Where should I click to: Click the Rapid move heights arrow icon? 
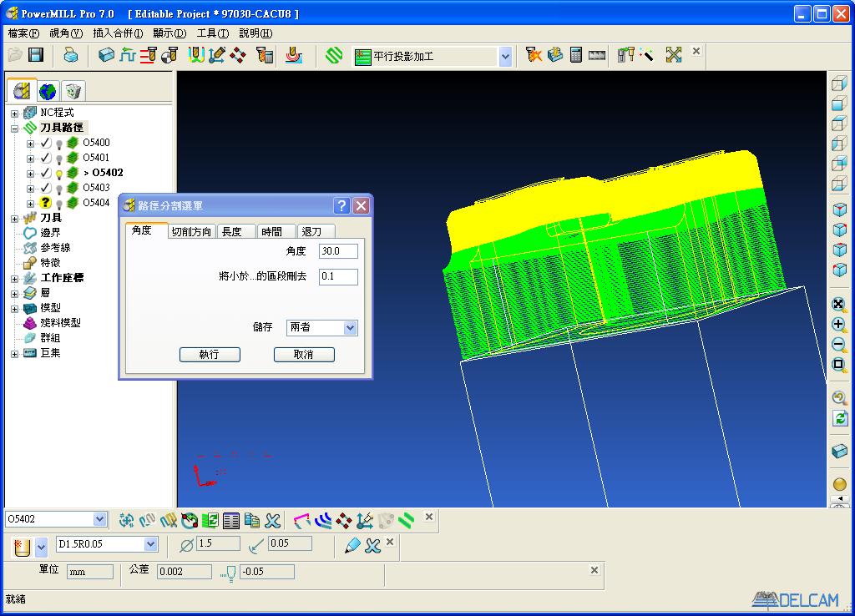128,55
